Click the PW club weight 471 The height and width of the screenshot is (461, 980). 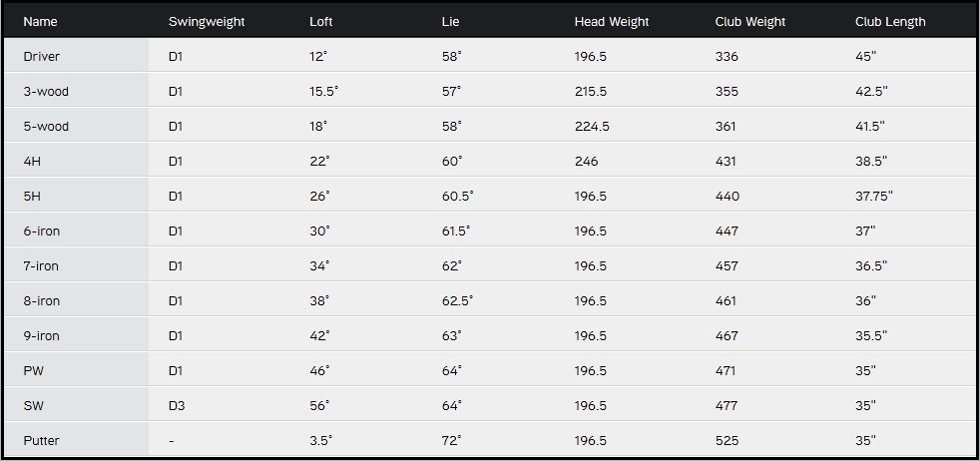(726, 371)
